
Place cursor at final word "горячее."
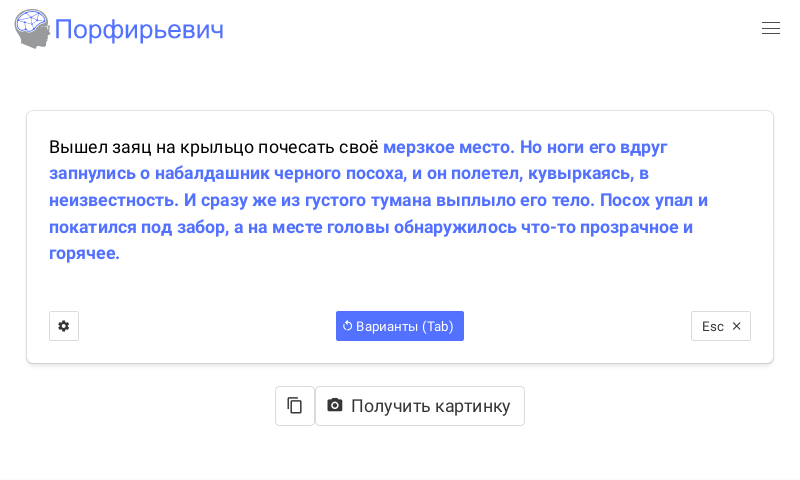(84, 253)
